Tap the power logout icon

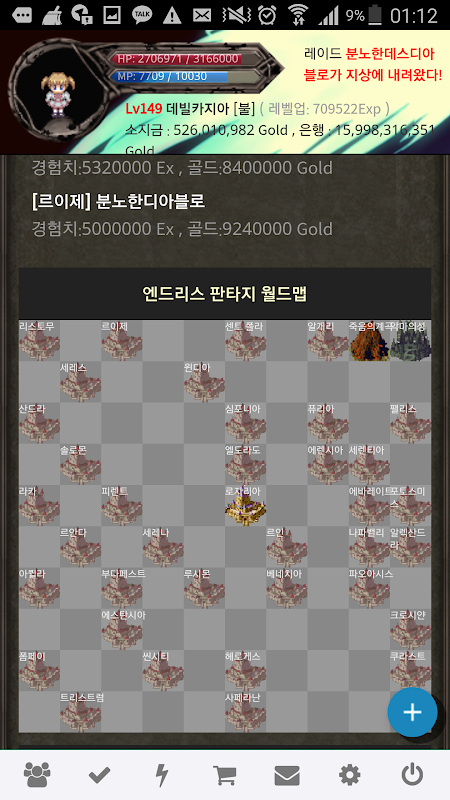coord(412,776)
